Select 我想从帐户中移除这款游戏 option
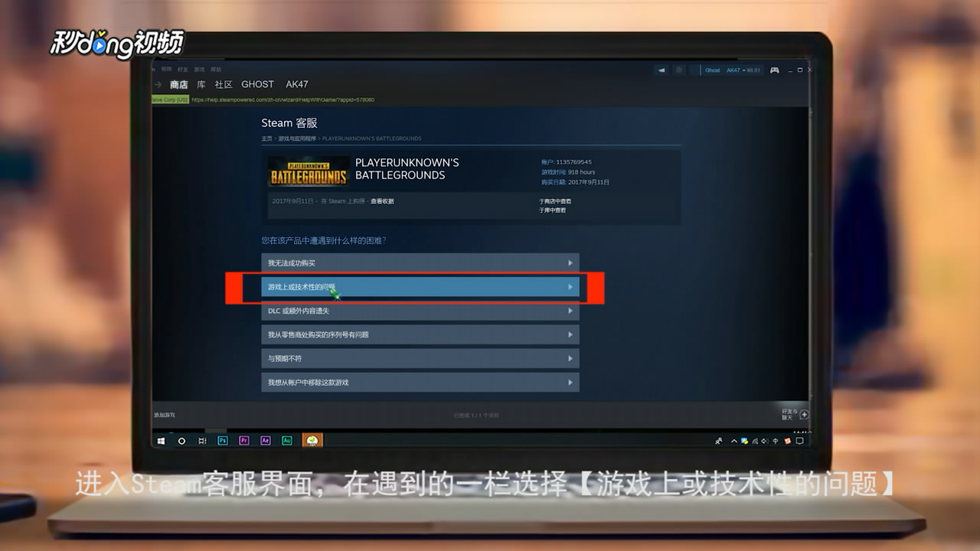980x551 pixels. click(420, 382)
